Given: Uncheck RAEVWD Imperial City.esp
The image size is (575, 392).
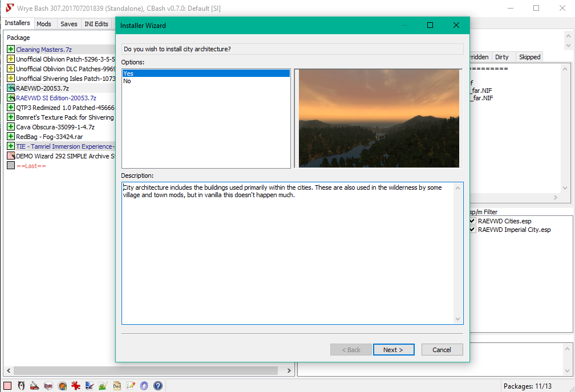Looking at the screenshot, I should pos(472,230).
